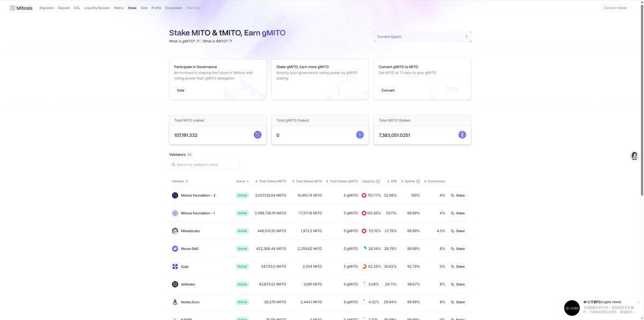Viewport: 644px width, 320px height.
Task: Click the search magnifier icon
Action: [173, 165]
